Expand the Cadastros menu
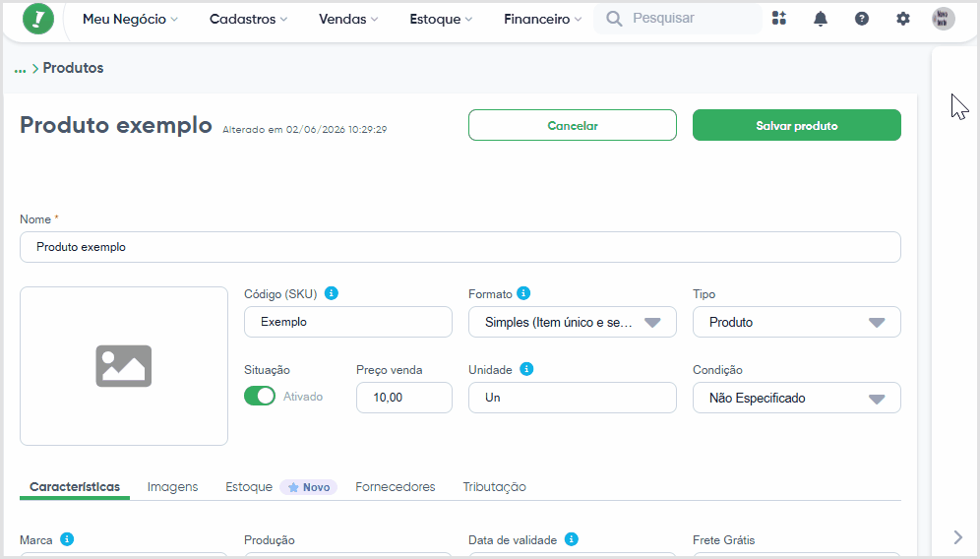 coord(248,20)
